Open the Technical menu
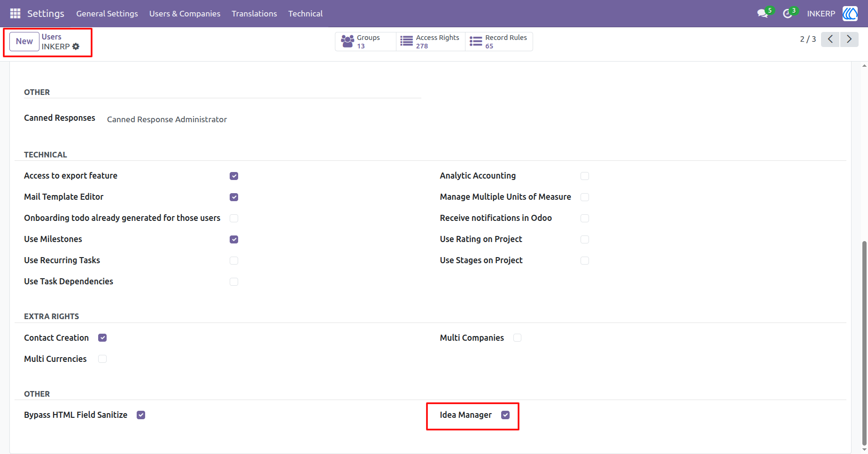The height and width of the screenshot is (454, 868). click(x=305, y=14)
